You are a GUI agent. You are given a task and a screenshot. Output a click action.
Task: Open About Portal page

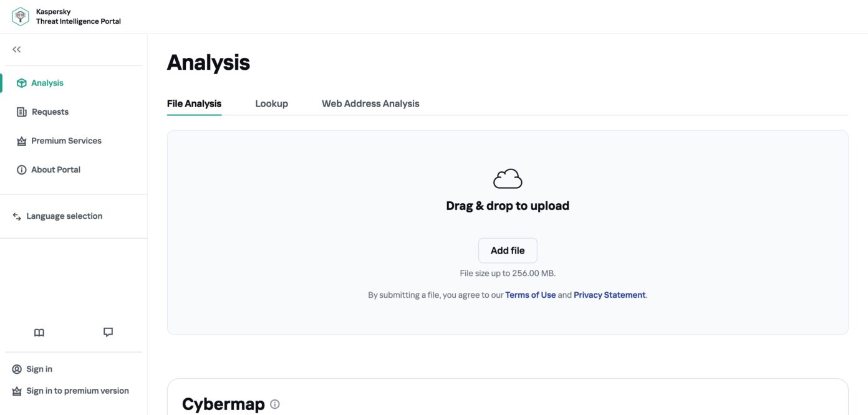pyautogui.click(x=55, y=169)
